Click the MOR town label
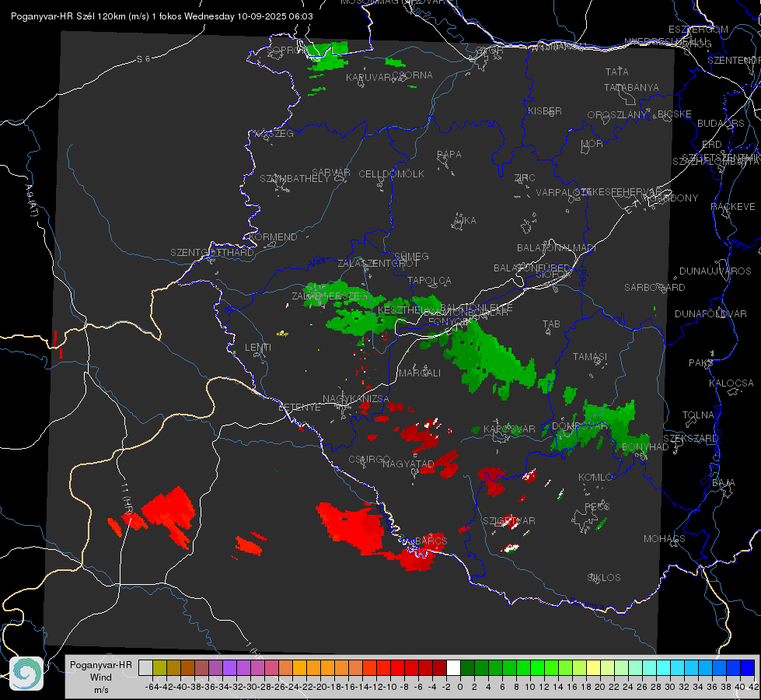Screen dimensions: 761x700 tap(592, 144)
